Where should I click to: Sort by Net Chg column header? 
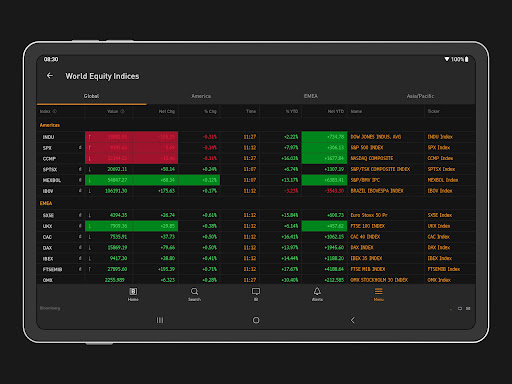coord(167,111)
